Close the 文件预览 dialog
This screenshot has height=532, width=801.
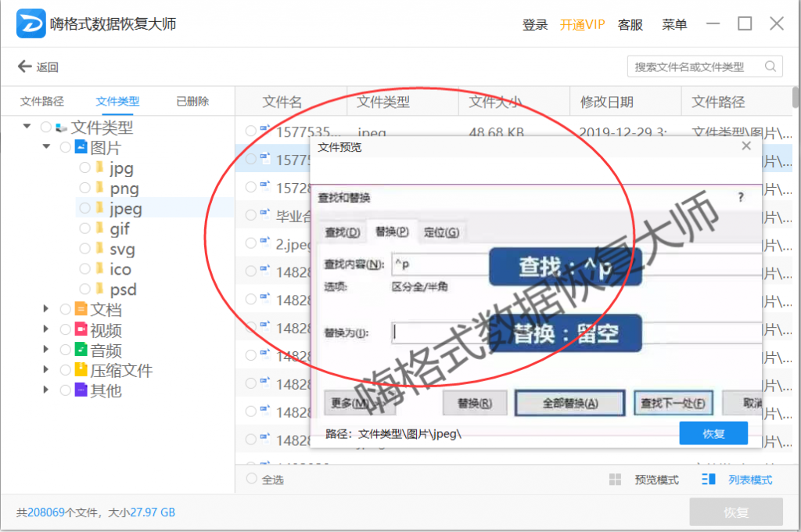(x=746, y=146)
